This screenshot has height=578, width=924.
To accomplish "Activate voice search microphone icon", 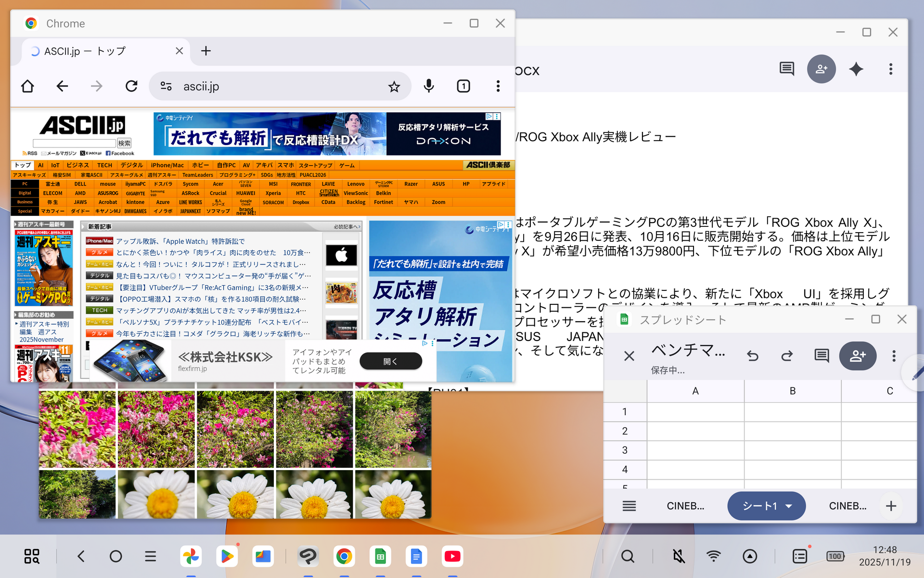I will (x=429, y=86).
